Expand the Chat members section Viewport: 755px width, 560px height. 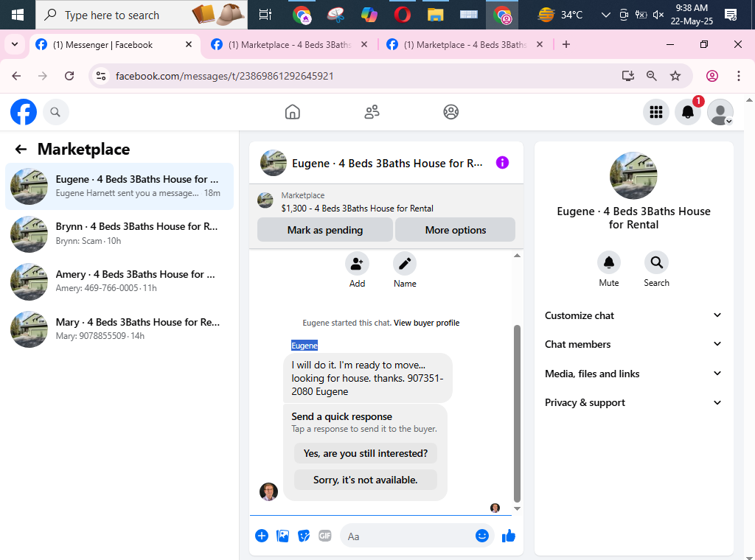(x=633, y=344)
